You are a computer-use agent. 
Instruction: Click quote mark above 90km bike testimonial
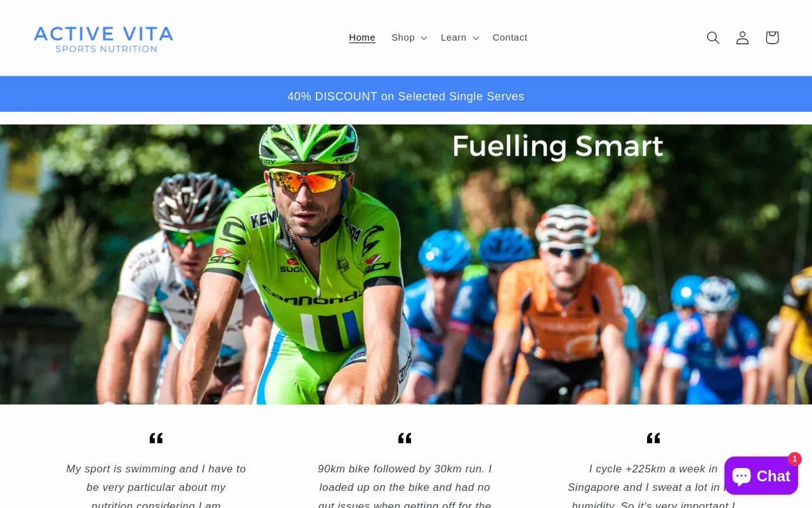[x=405, y=438]
